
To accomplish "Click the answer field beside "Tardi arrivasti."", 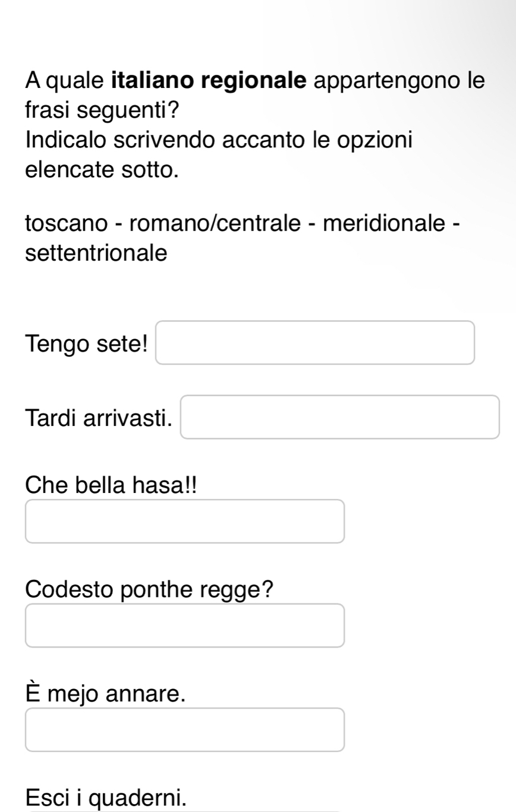I will pyautogui.click(x=340, y=417).
